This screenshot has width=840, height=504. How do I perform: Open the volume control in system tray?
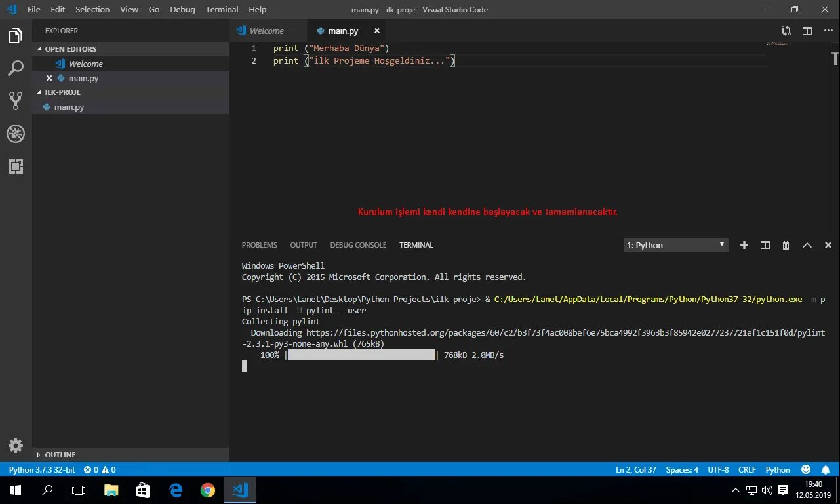pyautogui.click(x=767, y=490)
